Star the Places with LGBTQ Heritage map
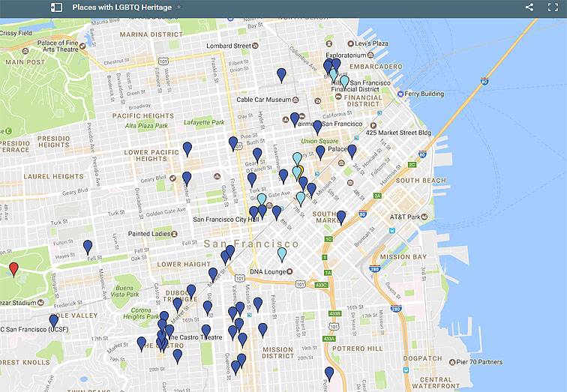This screenshot has width=567, height=392. tap(178, 7)
